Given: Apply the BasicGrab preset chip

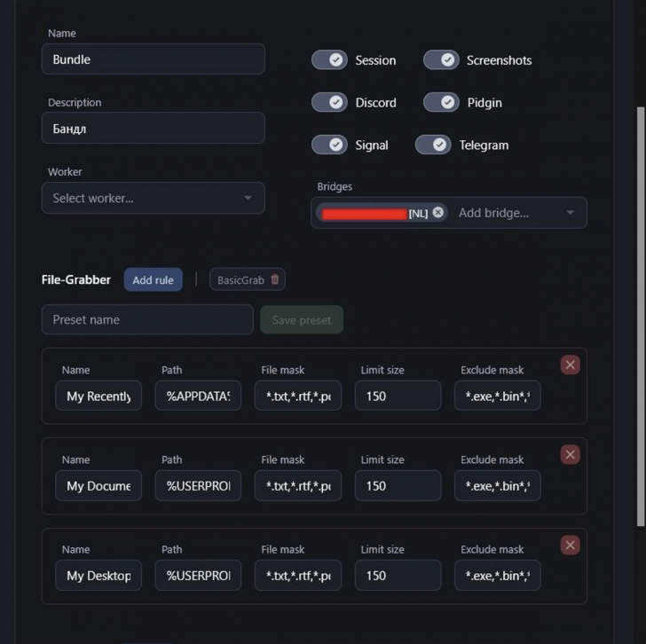Looking at the screenshot, I should [240, 280].
